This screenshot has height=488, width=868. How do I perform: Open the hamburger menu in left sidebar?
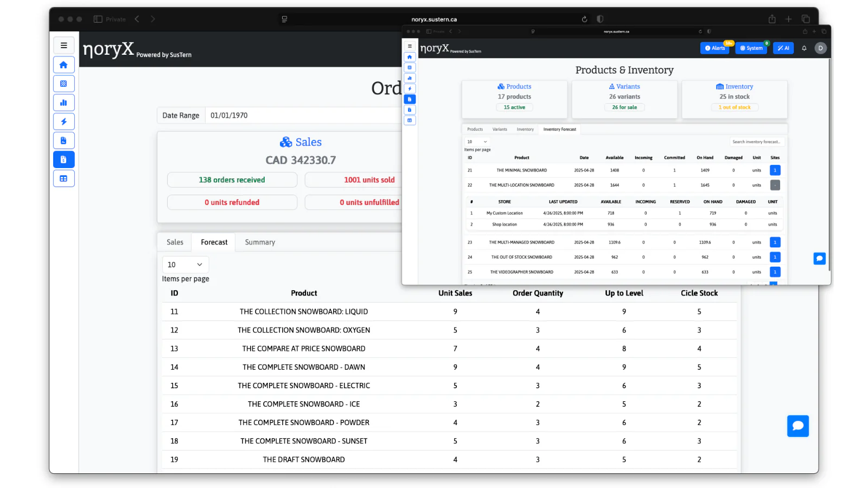pyautogui.click(x=63, y=46)
